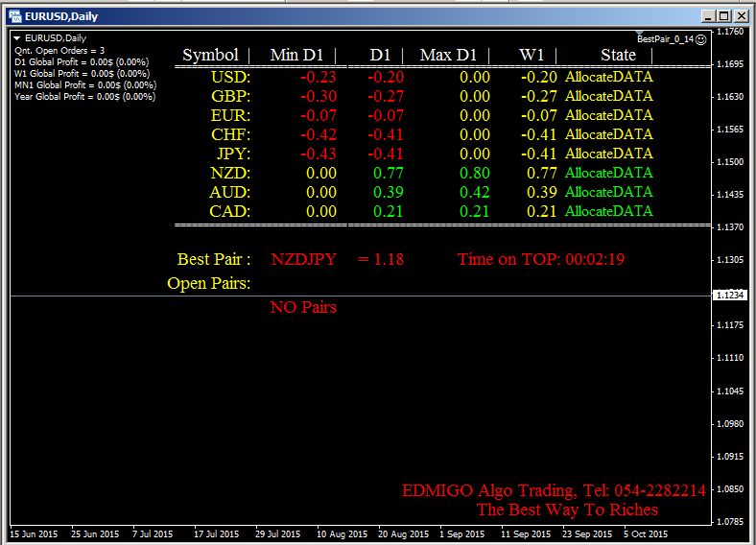
Task: Click the Max D1 column header
Action: (448, 55)
